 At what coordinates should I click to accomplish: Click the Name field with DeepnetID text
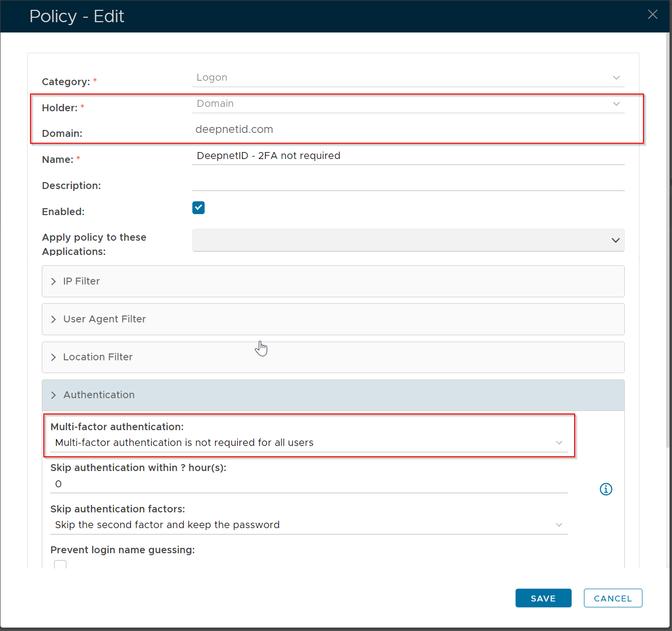pos(408,156)
